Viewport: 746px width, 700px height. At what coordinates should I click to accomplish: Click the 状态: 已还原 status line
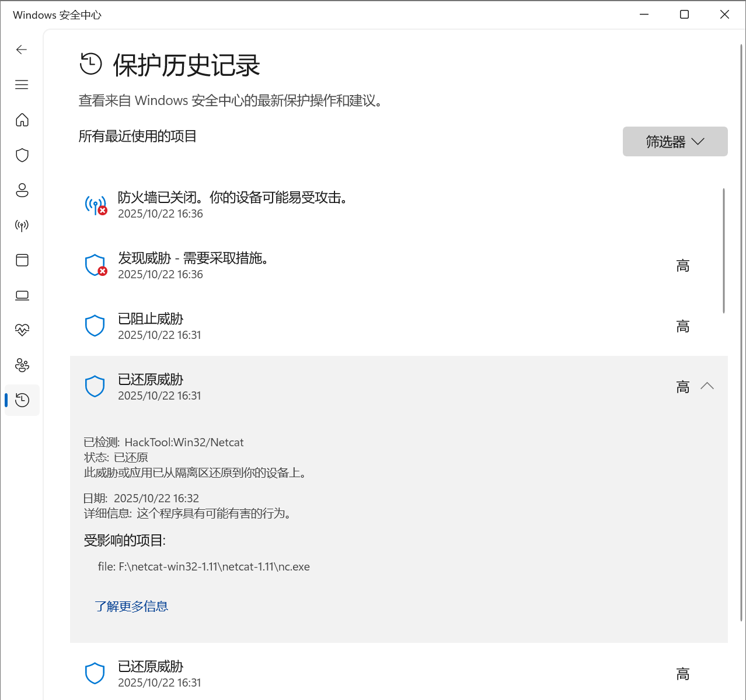click(116, 457)
